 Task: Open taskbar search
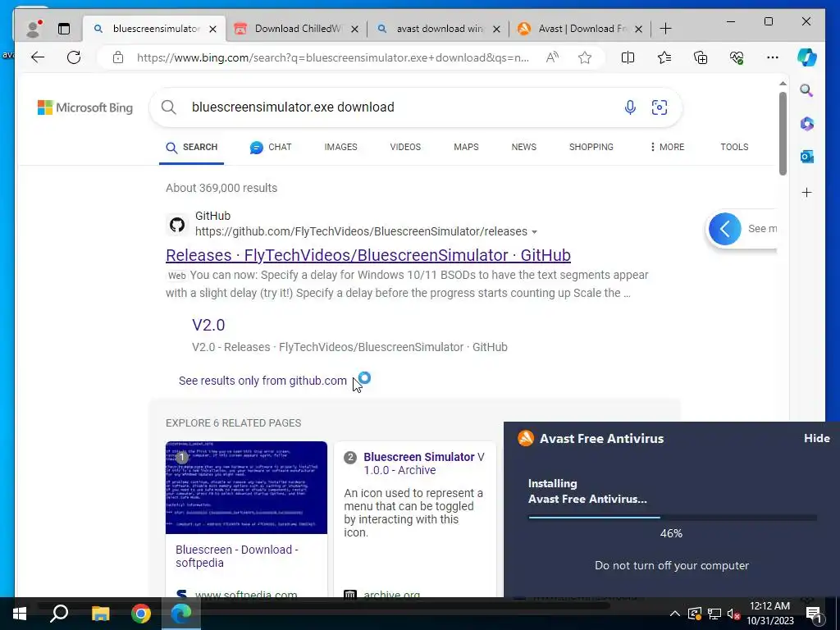pyautogui.click(x=59, y=614)
